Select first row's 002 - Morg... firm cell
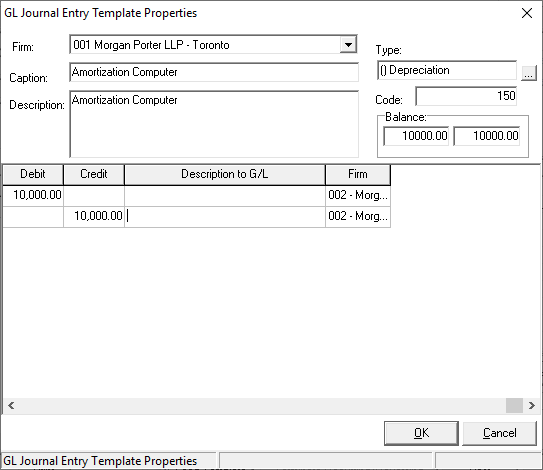Screen dimensions: 543x470 358,195
